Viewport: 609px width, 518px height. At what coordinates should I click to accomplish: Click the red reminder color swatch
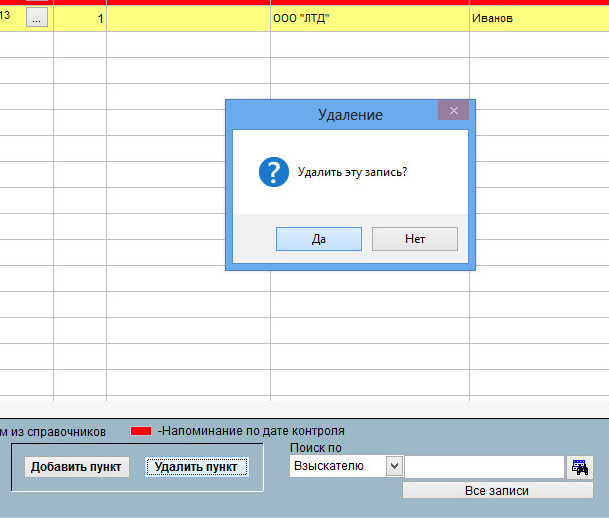coord(141,431)
